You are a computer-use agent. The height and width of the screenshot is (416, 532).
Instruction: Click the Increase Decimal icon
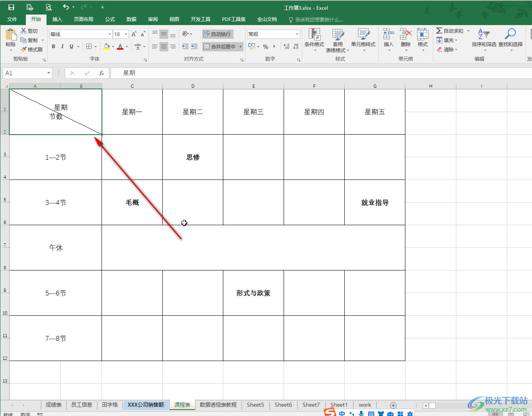(x=286, y=46)
